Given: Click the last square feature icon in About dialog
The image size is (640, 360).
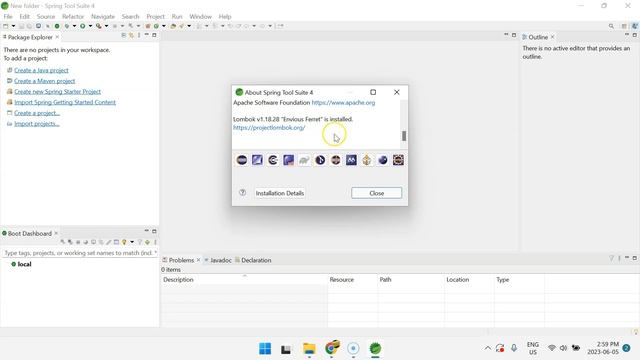Looking at the screenshot, I should click(x=398, y=160).
